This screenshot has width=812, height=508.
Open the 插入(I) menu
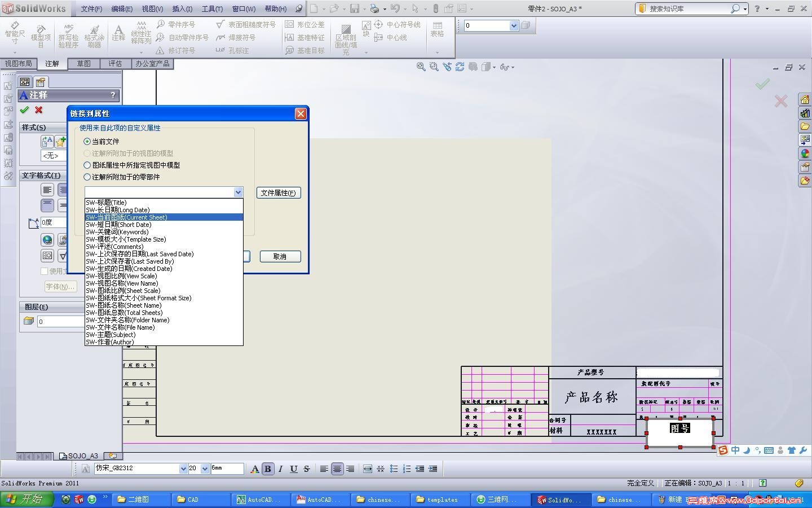coord(182,9)
